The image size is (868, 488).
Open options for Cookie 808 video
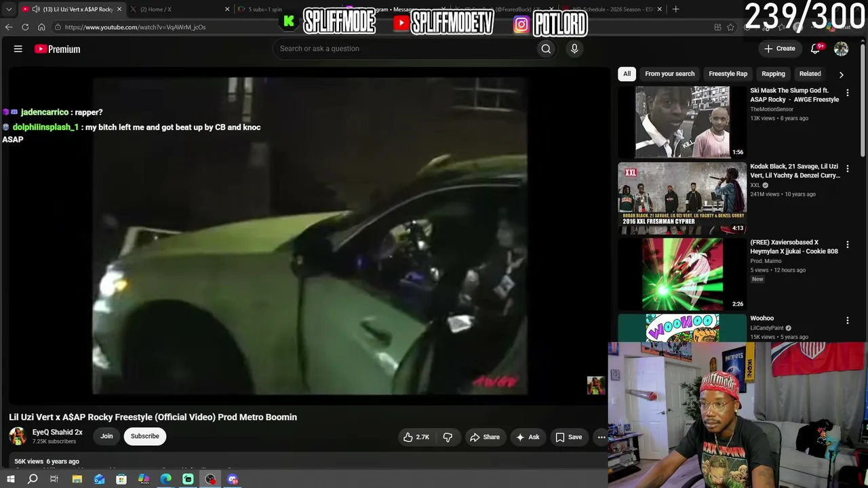pyautogui.click(x=847, y=245)
